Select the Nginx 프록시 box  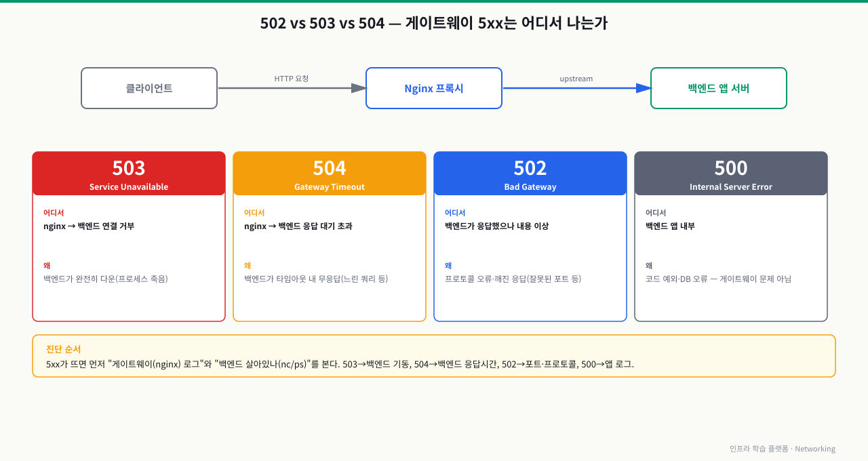click(x=434, y=88)
